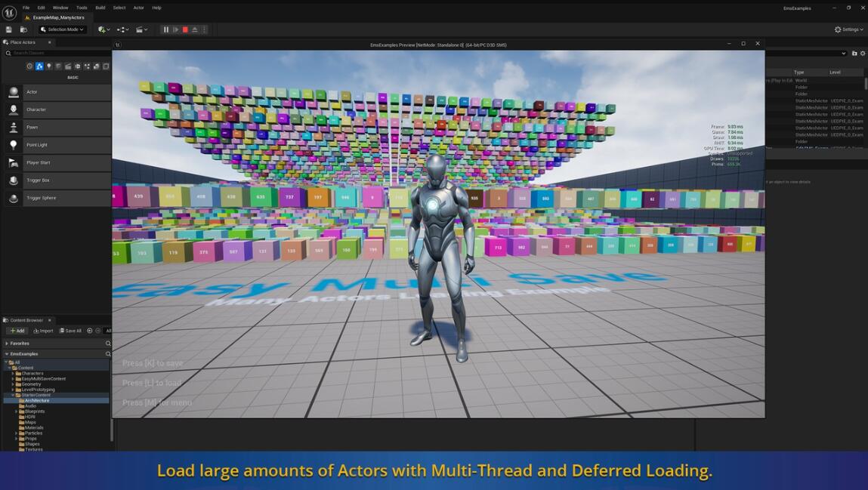This screenshot has width=868, height=490.
Task: Collapse the StarterContent folder tree
Action: click(13, 395)
